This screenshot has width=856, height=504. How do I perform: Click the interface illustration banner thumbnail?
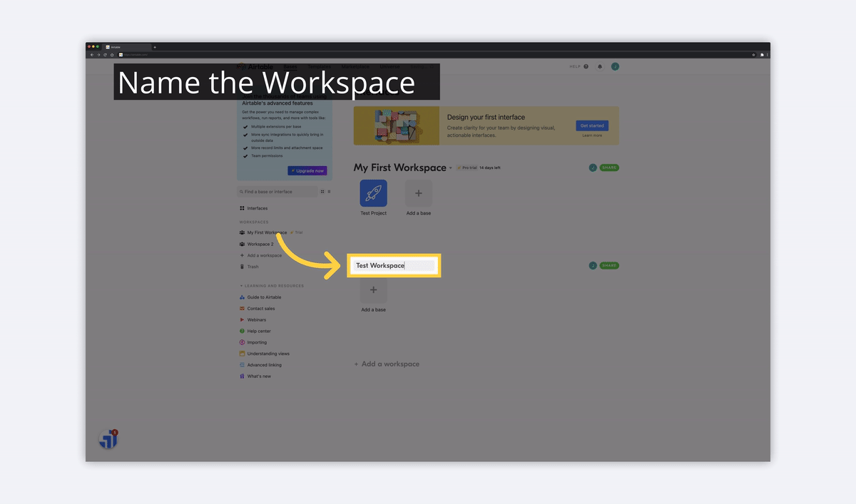click(x=396, y=126)
